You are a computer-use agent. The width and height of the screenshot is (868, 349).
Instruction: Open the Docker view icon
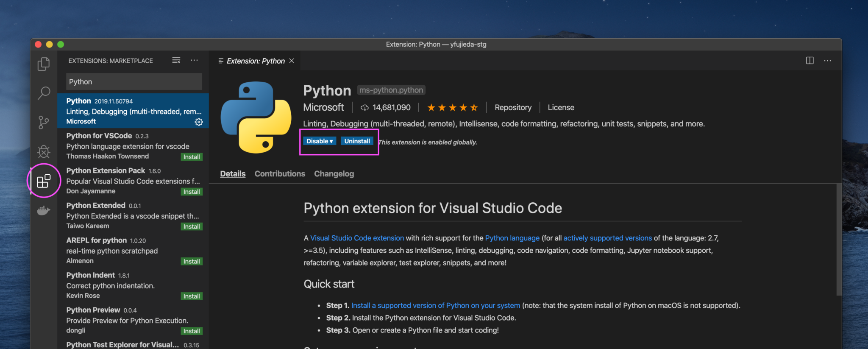44,210
